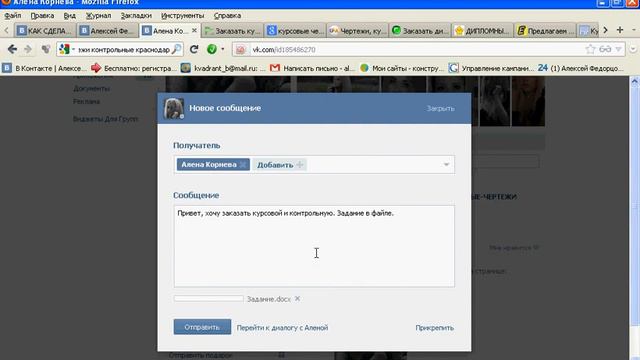Switch to the Чертежи, ку... tab
This screenshot has width=640, height=360.
[358, 31]
